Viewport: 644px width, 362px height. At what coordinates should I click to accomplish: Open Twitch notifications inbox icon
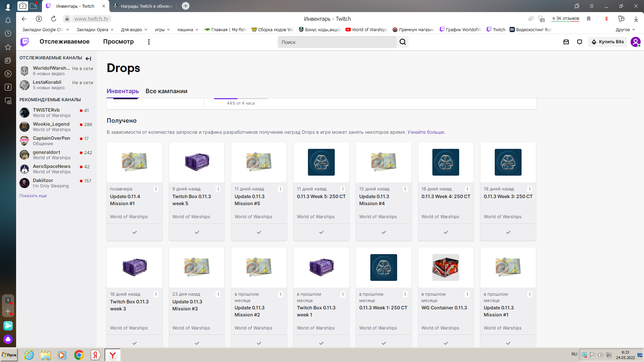(x=566, y=42)
